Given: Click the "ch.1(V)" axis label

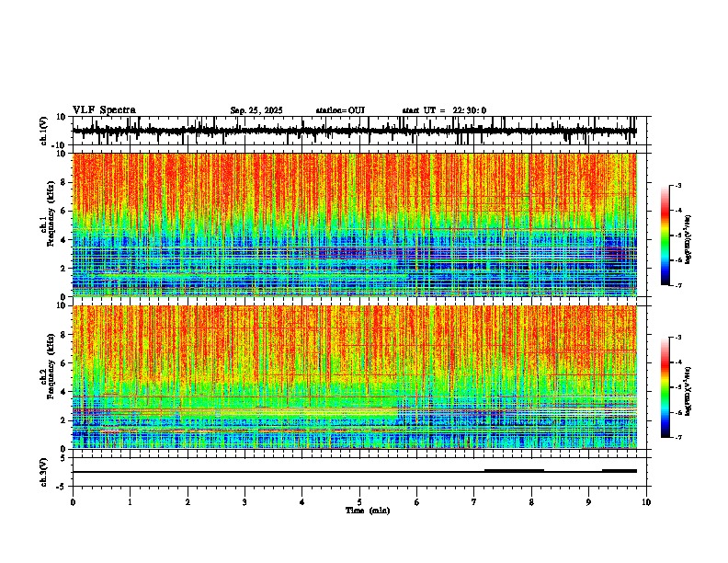Looking at the screenshot, I should tap(44, 131).
